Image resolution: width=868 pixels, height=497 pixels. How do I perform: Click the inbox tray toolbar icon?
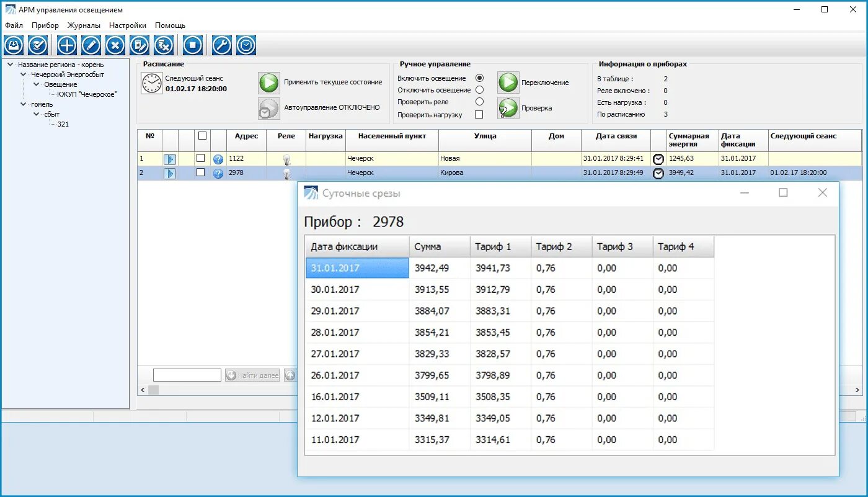(x=14, y=45)
